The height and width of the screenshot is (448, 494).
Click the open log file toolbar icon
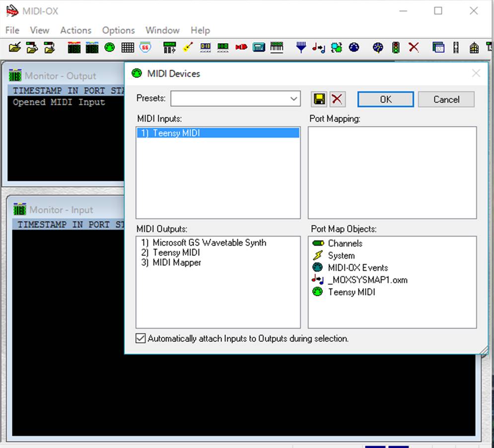click(x=15, y=48)
